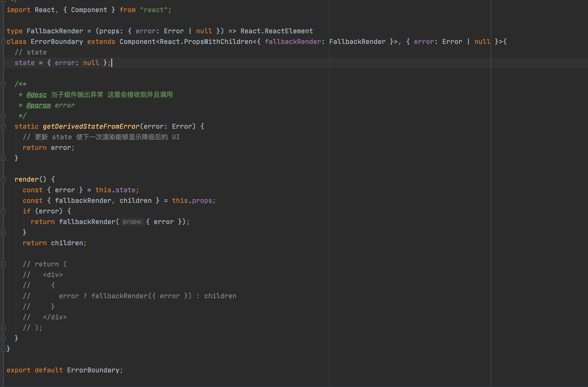Click the Chinese description "当子组件抛出异常"

[77, 95]
